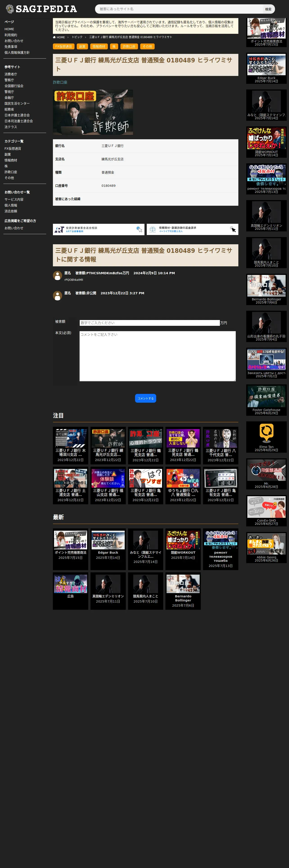
Task: Open 消費者庁 reference site link
Action: (11, 74)
